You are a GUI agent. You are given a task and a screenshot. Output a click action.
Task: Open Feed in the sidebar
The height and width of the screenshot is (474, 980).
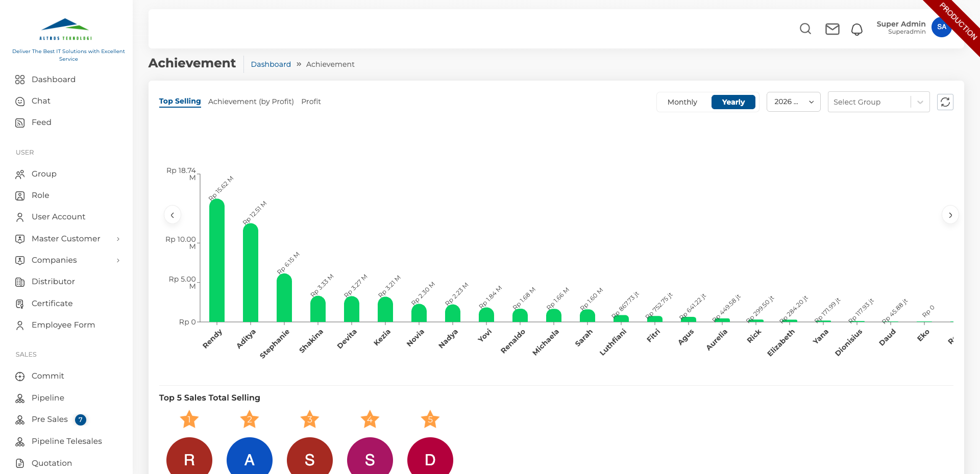tap(41, 122)
